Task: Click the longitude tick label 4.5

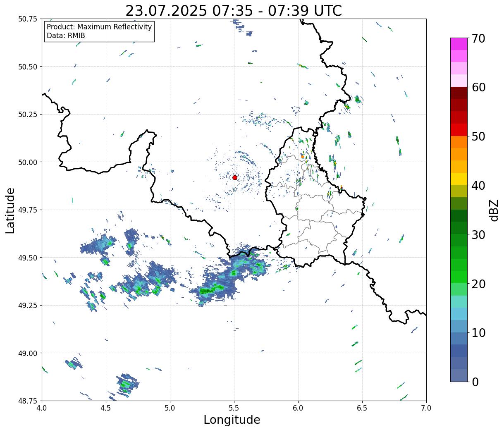Action: (106, 408)
